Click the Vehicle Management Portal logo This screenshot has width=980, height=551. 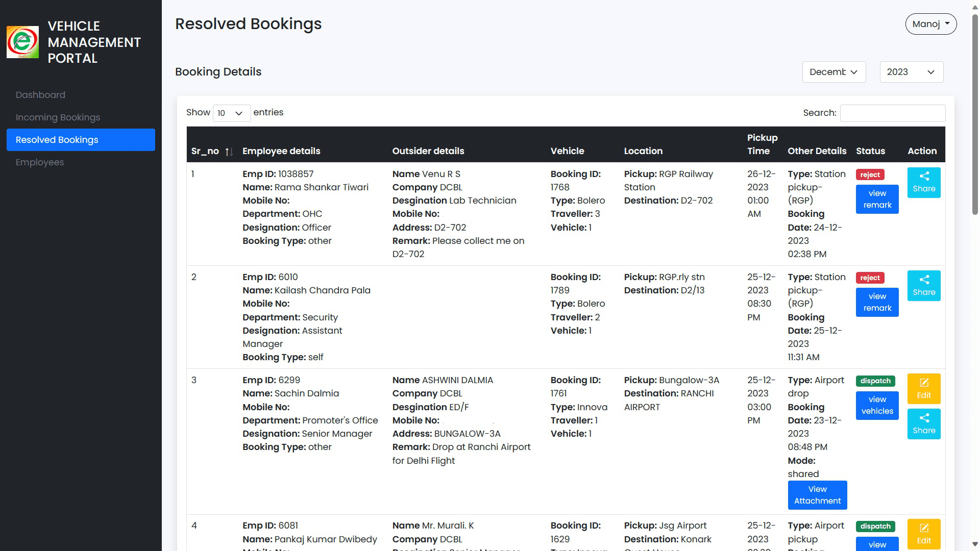click(x=22, y=42)
